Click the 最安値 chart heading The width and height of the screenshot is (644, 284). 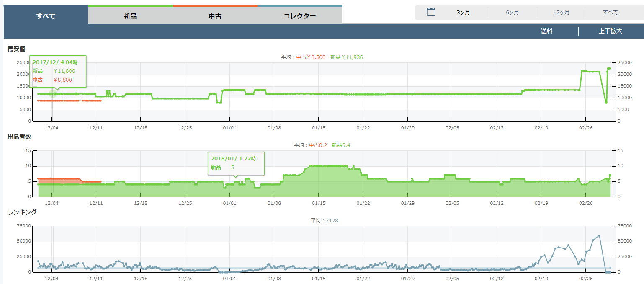16,49
